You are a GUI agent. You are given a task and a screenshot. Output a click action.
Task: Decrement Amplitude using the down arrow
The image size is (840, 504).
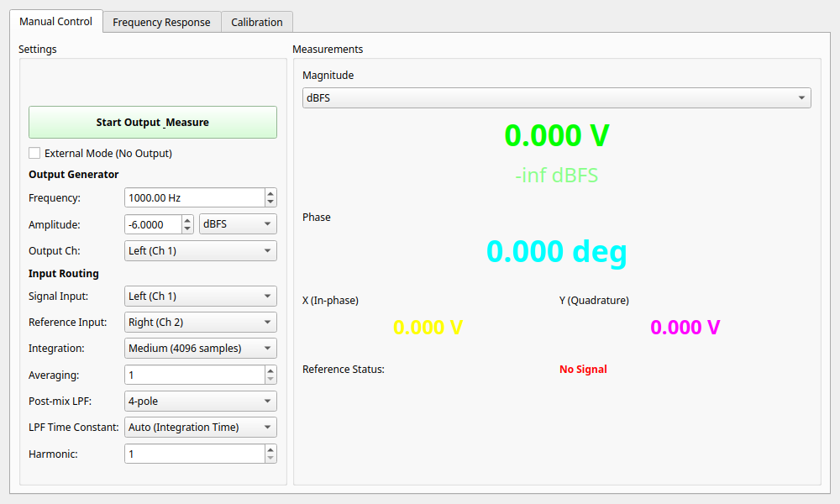point(187,229)
